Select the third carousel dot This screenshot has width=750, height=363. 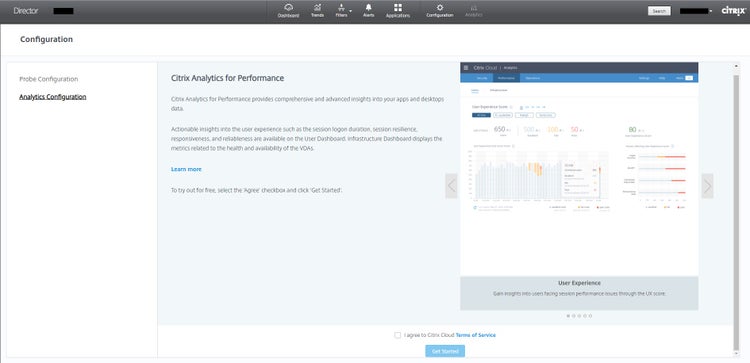579,316
